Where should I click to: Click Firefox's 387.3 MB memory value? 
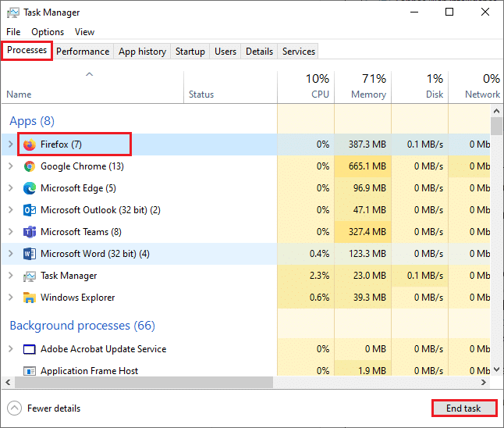pyautogui.click(x=367, y=144)
